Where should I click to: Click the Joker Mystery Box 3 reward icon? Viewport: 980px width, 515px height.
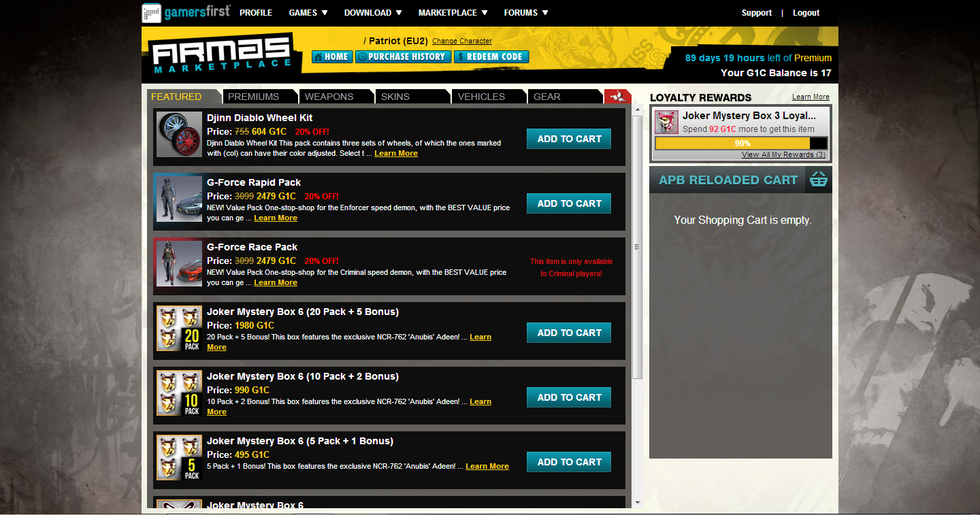666,122
